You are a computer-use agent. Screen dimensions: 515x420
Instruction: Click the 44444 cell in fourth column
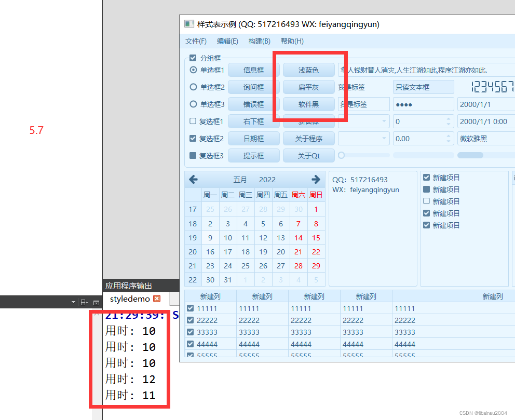[366, 344]
